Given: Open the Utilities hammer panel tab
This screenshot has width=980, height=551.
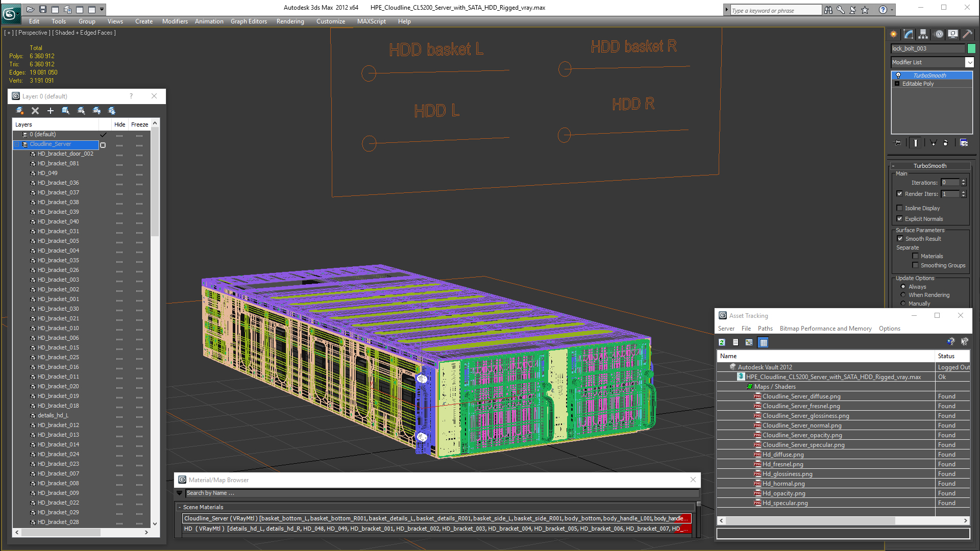Looking at the screenshot, I should pos(967,34).
